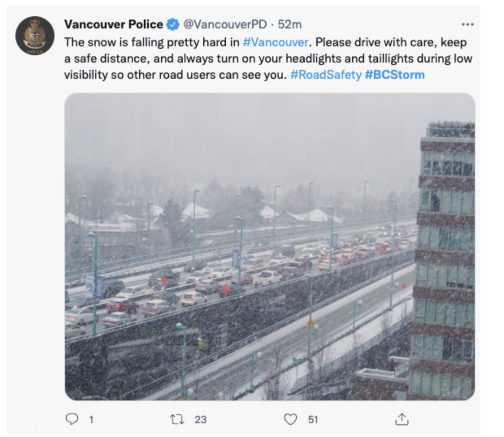Viewport: 504px width, 437px height.
Task: Click the 52m timestamp
Action: (290, 24)
